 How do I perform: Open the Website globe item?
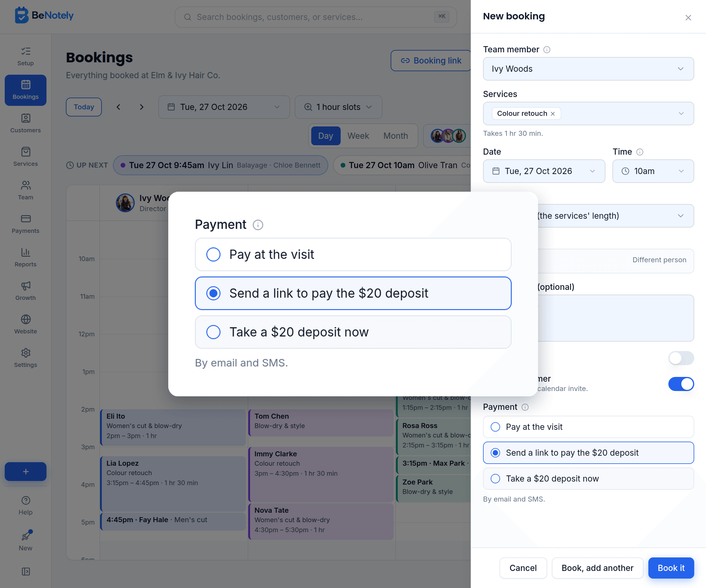coord(26,325)
